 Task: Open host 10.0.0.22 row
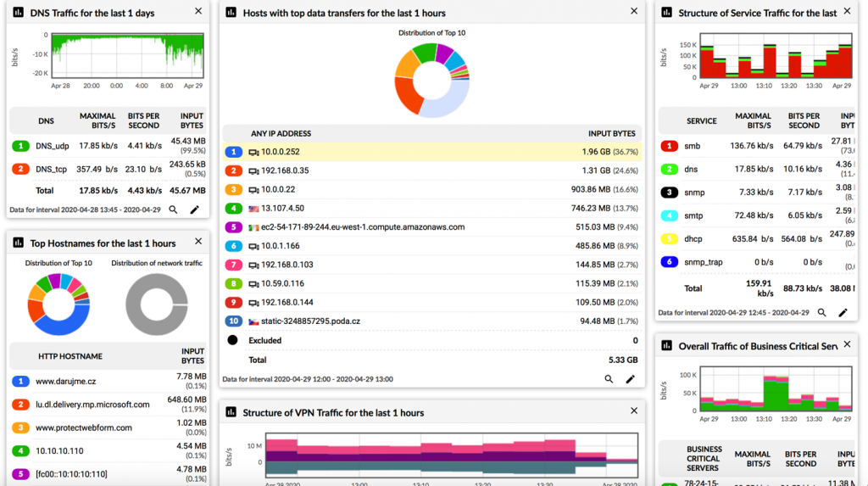click(x=431, y=189)
